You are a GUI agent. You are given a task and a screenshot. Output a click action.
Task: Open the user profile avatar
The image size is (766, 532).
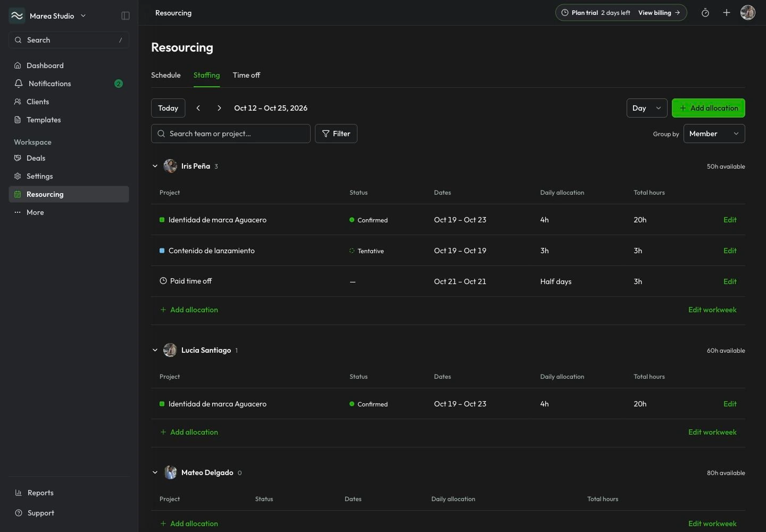click(748, 13)
